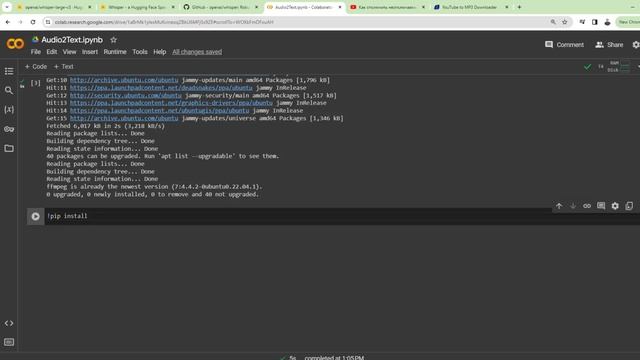
Task: Reload the browser page
Action: [33, 22]
